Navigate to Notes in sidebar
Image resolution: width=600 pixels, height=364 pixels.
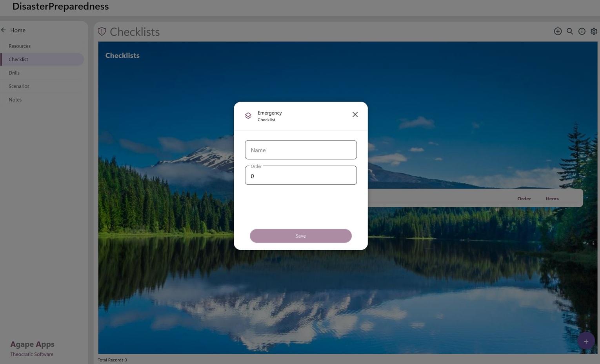(x=15, y=100)
